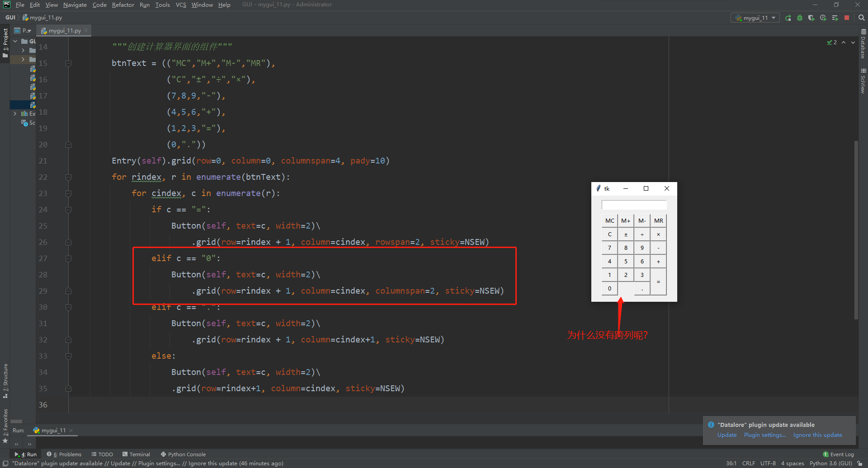Click the inspection checkmark widget showing 2
Viewport: 868px width, 468px height.
coord(832,42)
